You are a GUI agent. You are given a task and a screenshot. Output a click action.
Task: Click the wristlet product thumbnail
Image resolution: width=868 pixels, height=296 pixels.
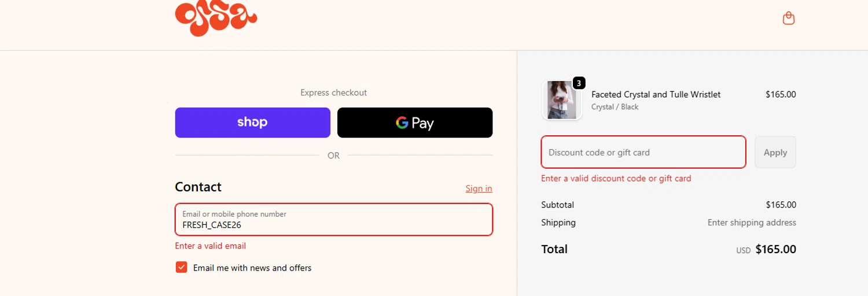click(x=561, y=101)
